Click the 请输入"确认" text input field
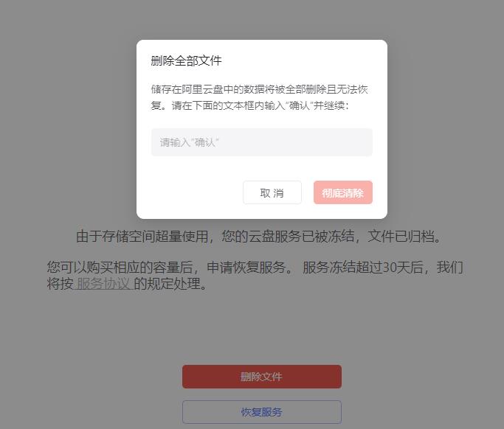Viewport: 504px width, 429px height. click(x=262, y=142)
